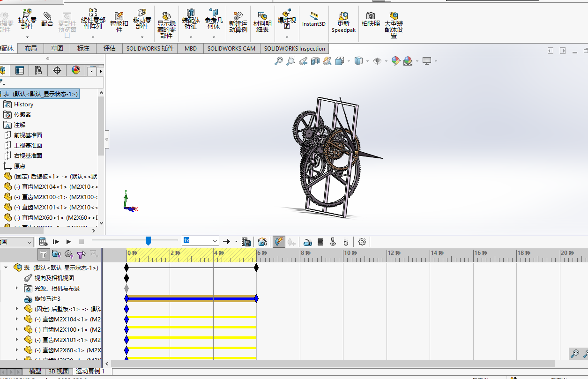This screenshot has width=588, height=379.
Task: Click Save Animation icon in motion toolbar
Action: [246, 242]
